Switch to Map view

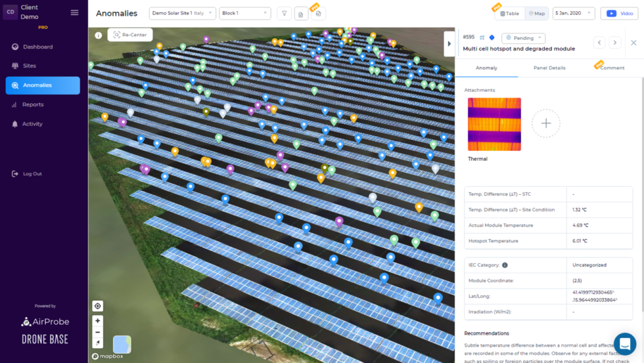536,13
